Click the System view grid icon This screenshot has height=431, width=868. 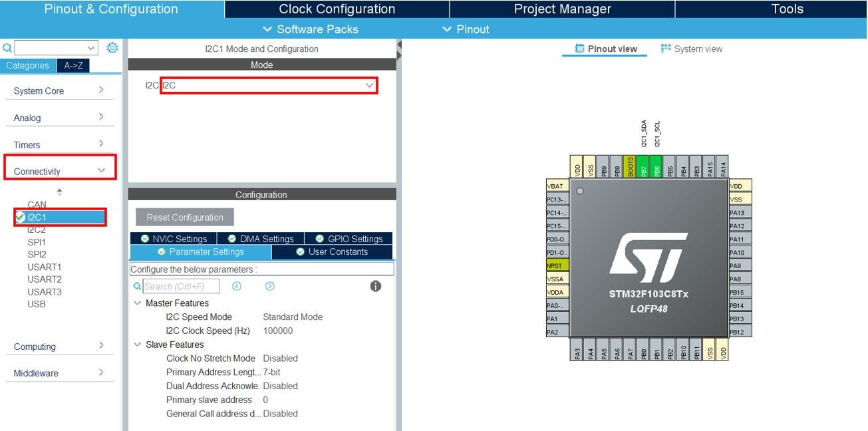click(x=666, y=49)
